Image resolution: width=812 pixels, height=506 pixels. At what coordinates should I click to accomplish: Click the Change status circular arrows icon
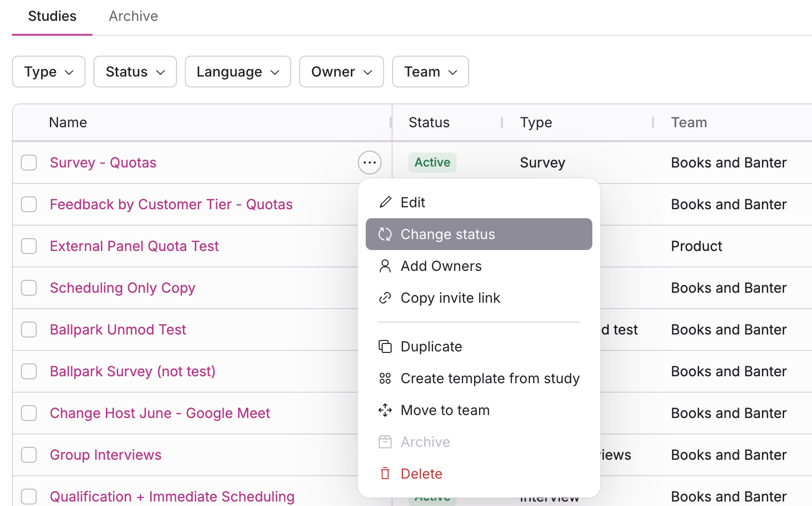pos(385,234)
